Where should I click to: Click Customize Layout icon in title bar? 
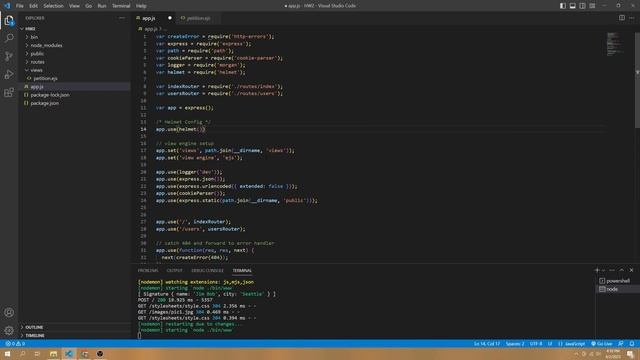[x=592, y=6]
